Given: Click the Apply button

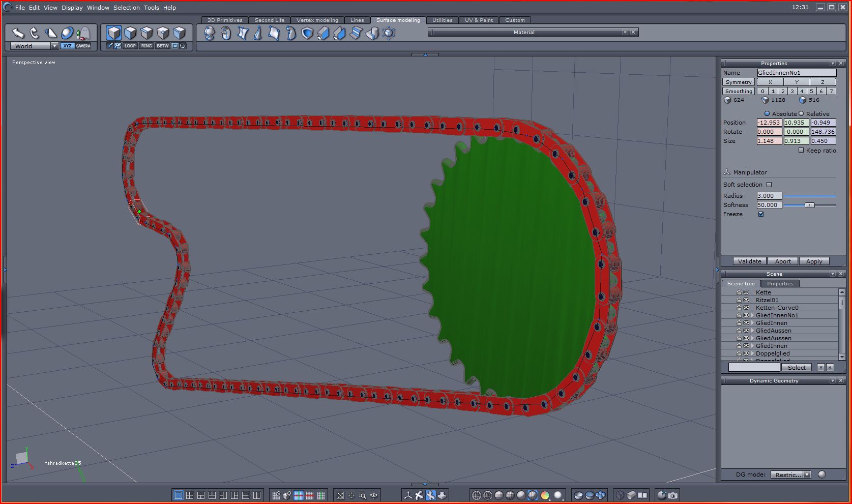Looking at the screenshot, I should tap(814, 261).
